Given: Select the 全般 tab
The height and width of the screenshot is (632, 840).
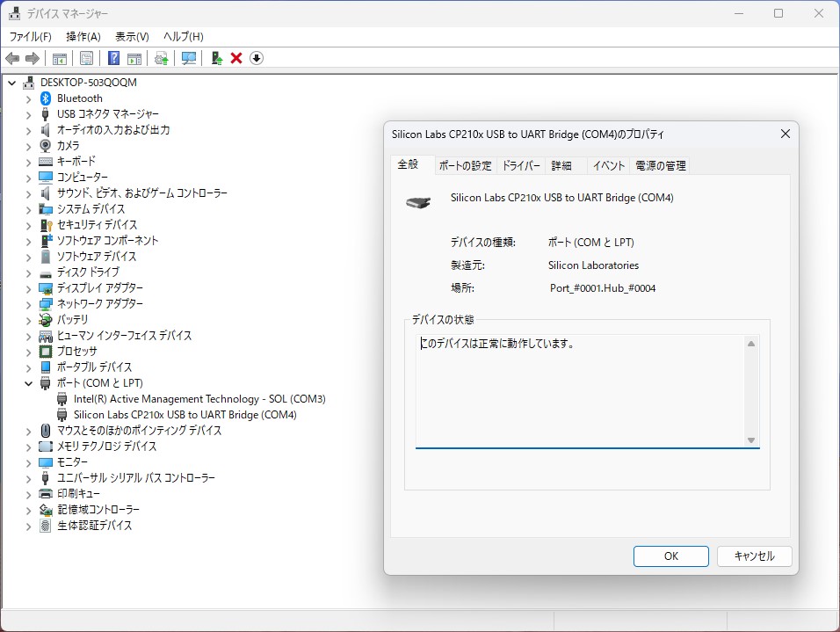Looking at the screenshot, I should pos(408,164).
